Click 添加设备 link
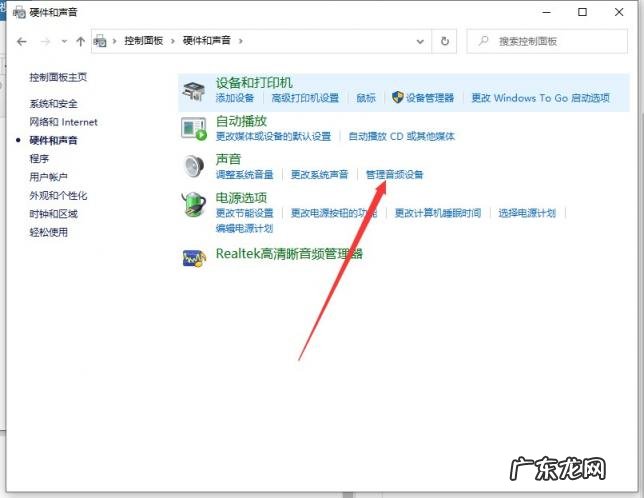Viewport: 644px width, 498px height. 235,98
